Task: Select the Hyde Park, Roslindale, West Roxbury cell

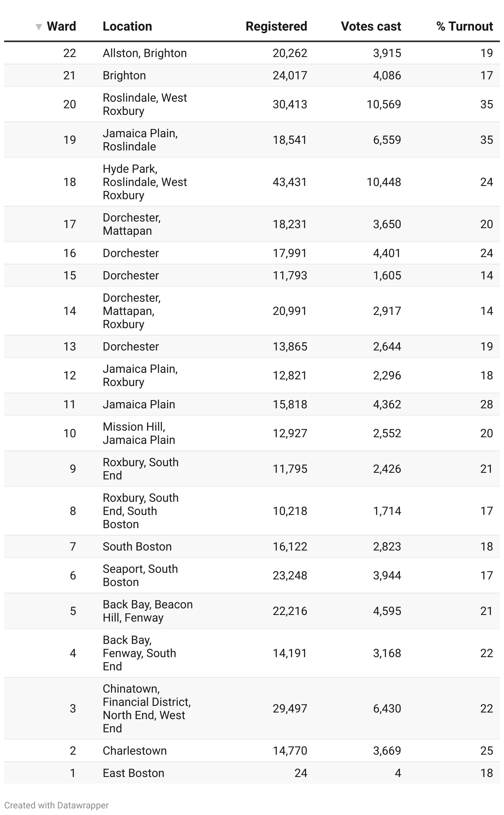Action: pos(145,182)
